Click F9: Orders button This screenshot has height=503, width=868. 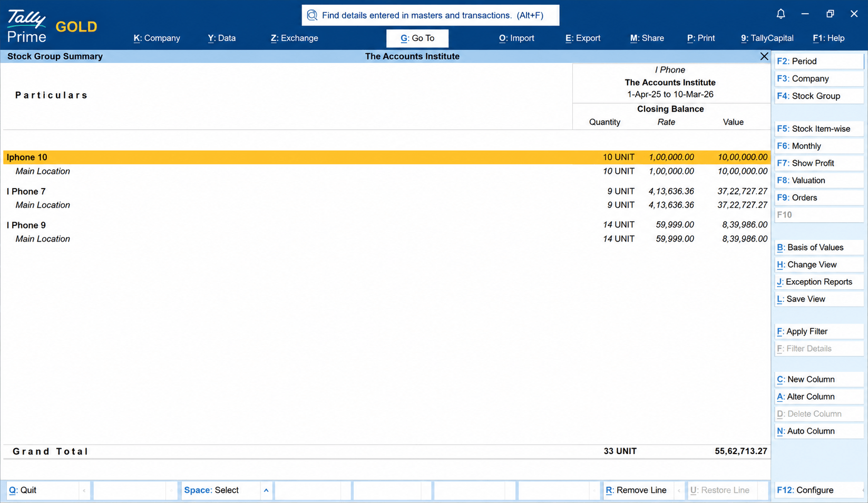819,198
